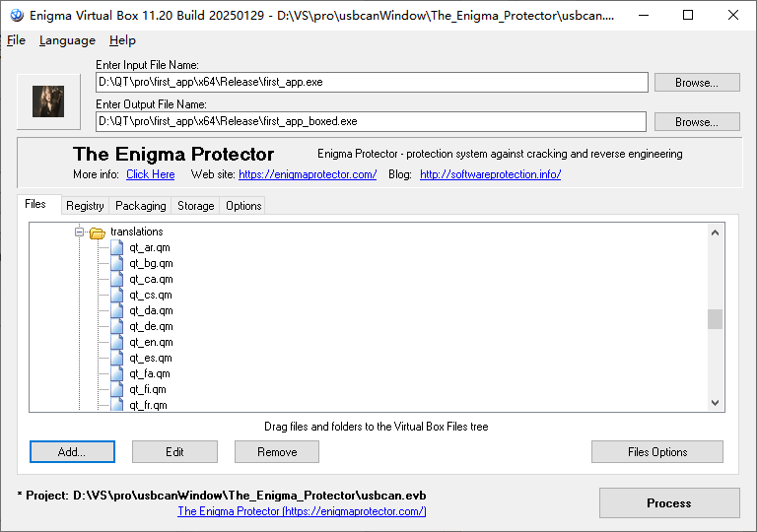This screenshot has height=532, width=757.
Task: Click the file icon beside qt_ar.qm
Action: pos(117,247)
